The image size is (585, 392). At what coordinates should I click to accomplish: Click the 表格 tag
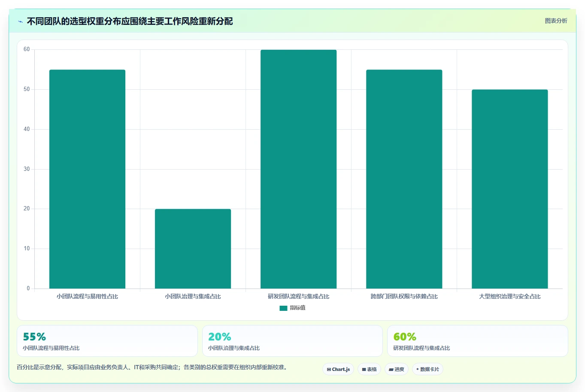pos(369,369)
